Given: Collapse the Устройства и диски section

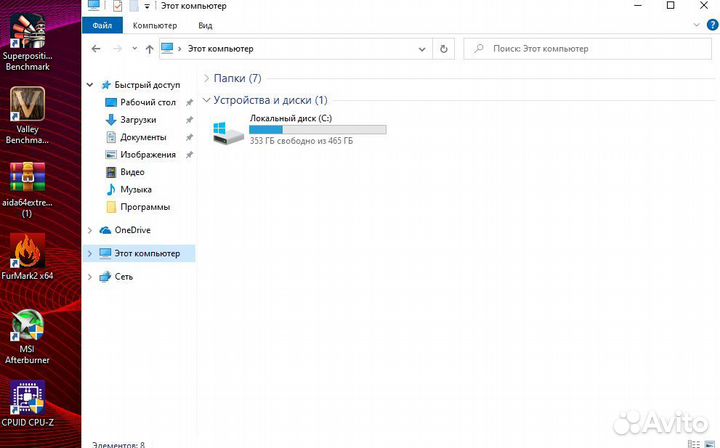Looking at the screenshot, I should [x=207, y=101].
